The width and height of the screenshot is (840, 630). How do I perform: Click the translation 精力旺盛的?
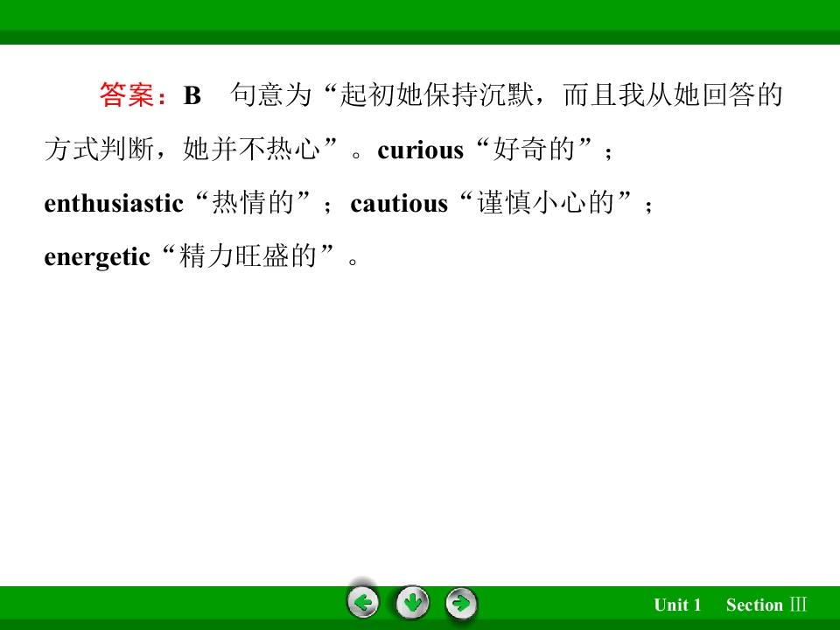coord(248,256)
